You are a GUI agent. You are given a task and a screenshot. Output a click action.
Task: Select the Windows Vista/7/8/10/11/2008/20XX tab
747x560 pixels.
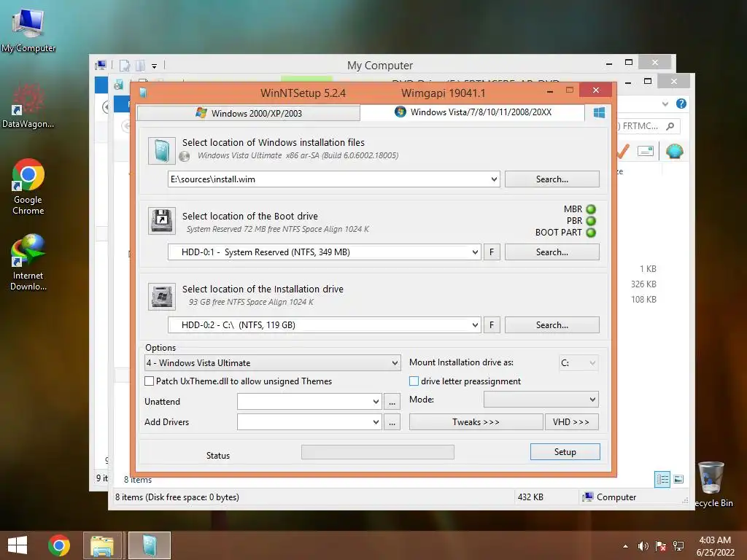(473, 112)
